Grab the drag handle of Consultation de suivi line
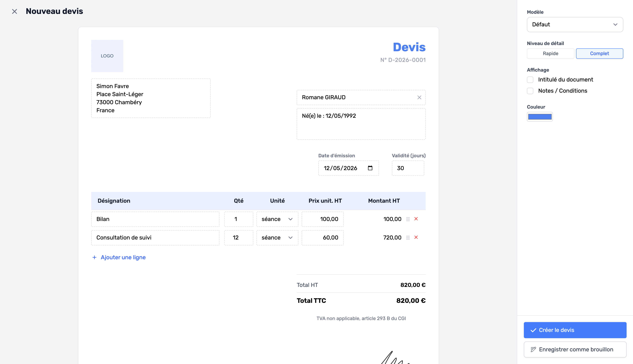Viewport: 633px width, 364px height. tap(408, 238)
